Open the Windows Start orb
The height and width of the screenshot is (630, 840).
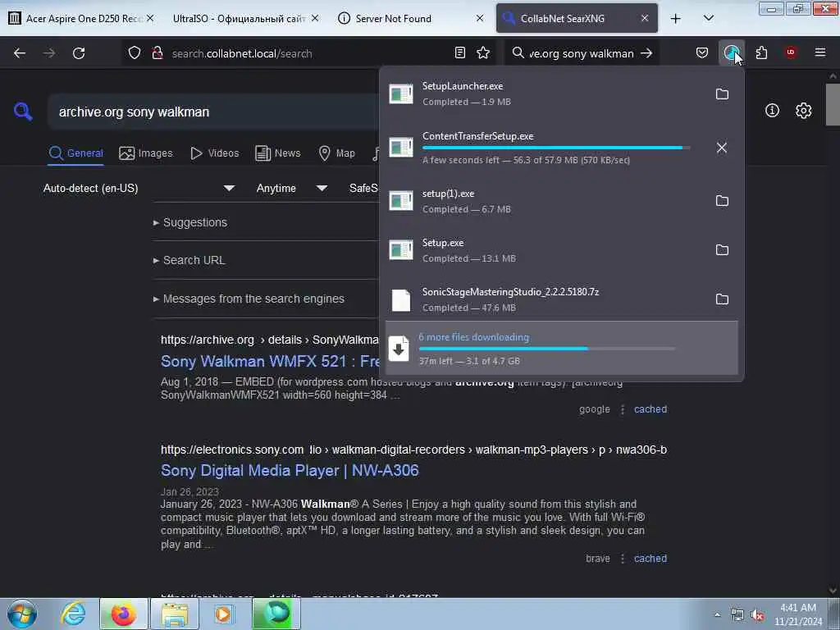coord(22,614)
